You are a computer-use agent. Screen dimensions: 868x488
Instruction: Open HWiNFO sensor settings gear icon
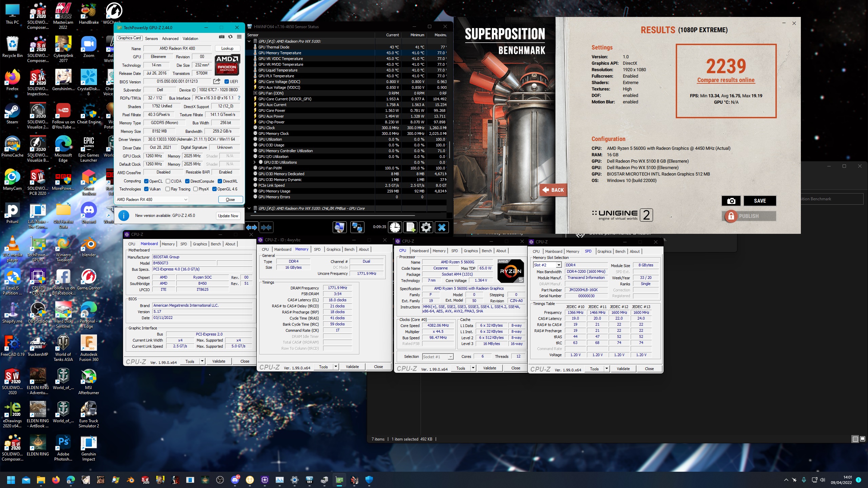[x=426, y=227]
